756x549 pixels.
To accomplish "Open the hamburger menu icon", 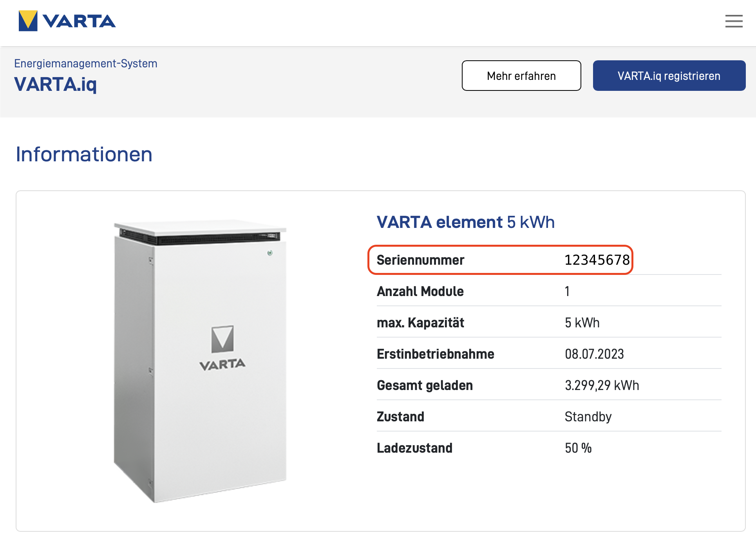I will point(734,21).
